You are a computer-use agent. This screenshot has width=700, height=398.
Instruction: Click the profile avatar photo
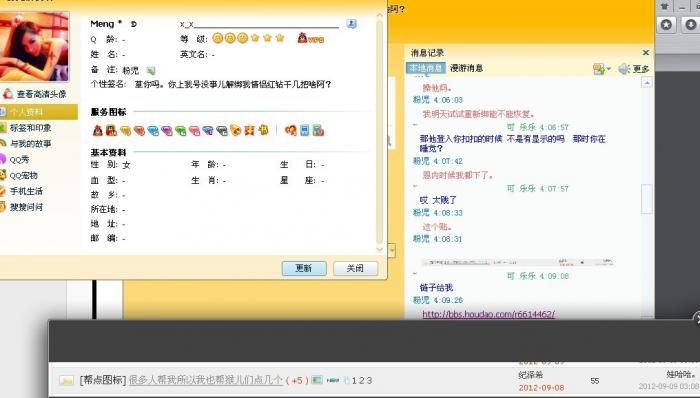(x=33, y=46)
